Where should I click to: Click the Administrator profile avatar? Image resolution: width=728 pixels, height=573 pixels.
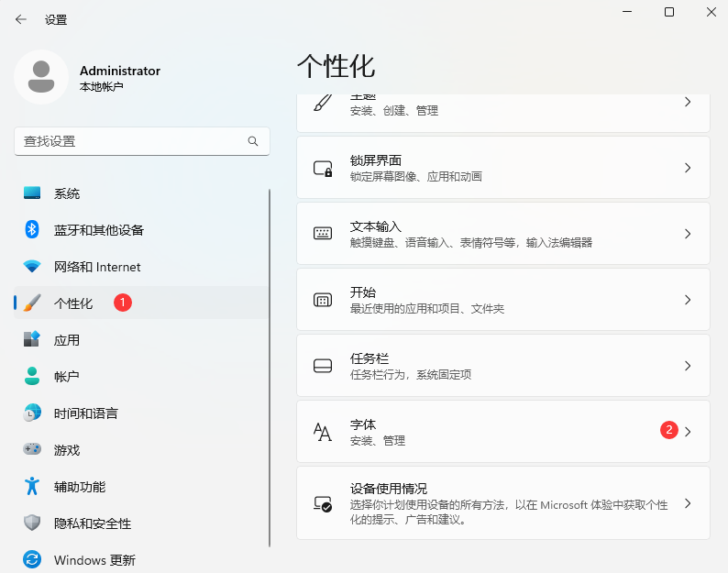[40, 77]
